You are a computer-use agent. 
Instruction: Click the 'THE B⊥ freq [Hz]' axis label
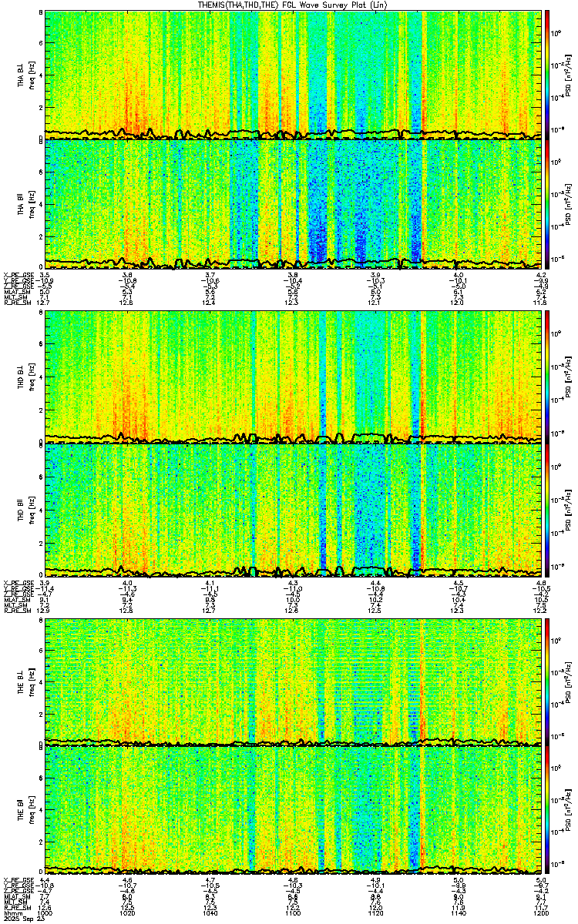[25, 681]
